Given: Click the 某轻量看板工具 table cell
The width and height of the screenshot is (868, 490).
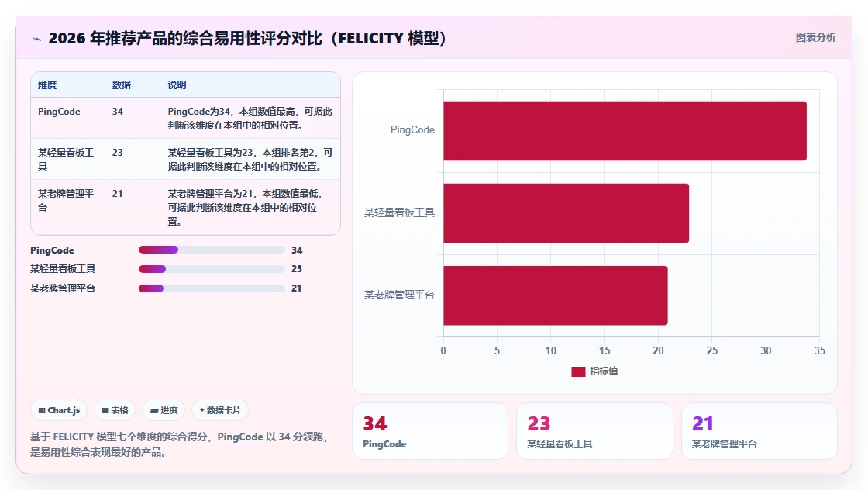Looking at the screenshot, I should pyautogui.click(x=66, y=159).
